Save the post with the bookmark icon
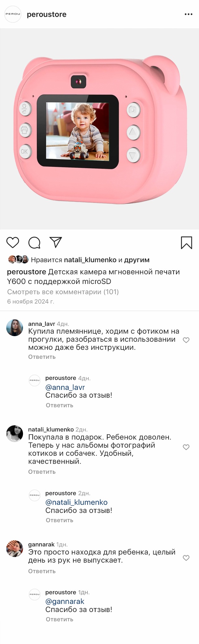Image resolution: width=199 pixels, height=644 pixels. tap(186, 243)
